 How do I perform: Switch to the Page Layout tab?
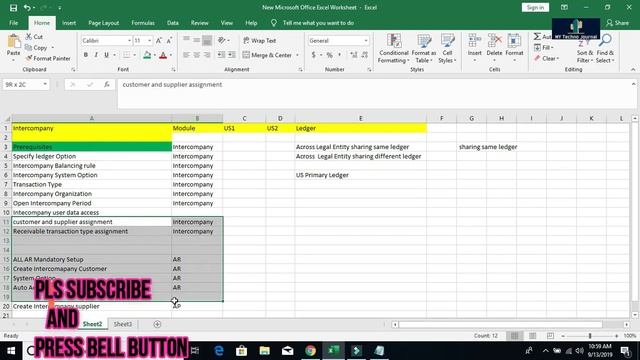coord(104,23)
